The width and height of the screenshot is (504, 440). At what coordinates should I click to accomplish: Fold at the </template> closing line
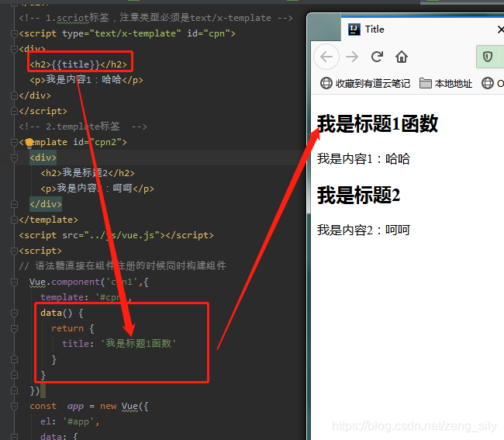14,220
